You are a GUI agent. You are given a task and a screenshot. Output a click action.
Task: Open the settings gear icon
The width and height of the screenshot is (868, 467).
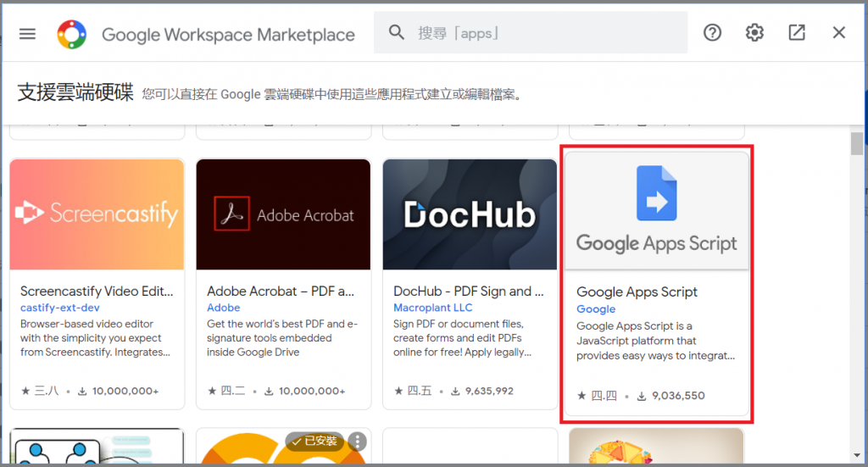click(754, 33)
